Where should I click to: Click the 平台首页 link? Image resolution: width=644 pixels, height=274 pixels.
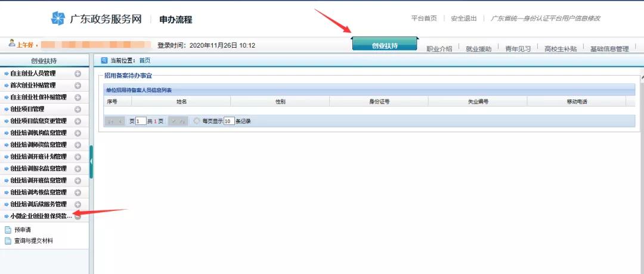[424, 18]
